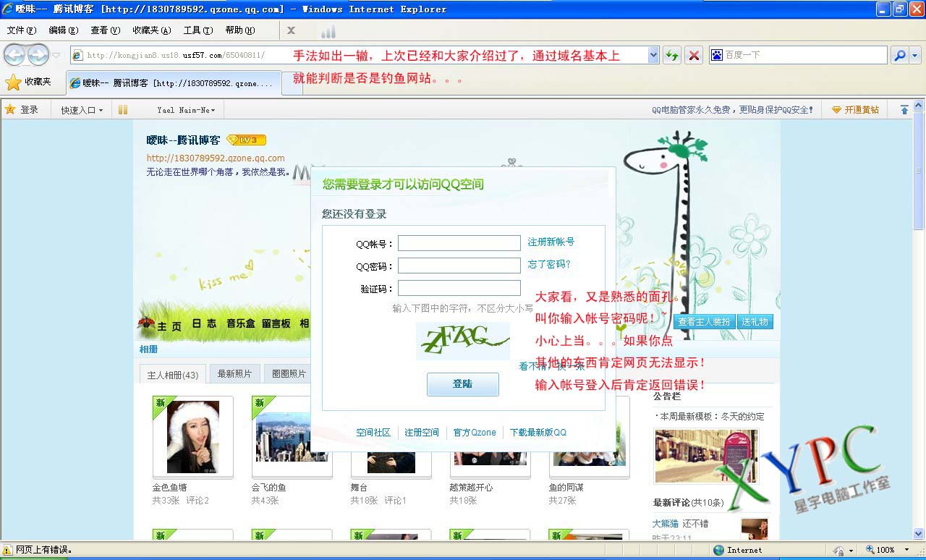This screenshot has height=560, width=926.
Task: Open the 查看(V) menu
Action: (x=105, y=30)
